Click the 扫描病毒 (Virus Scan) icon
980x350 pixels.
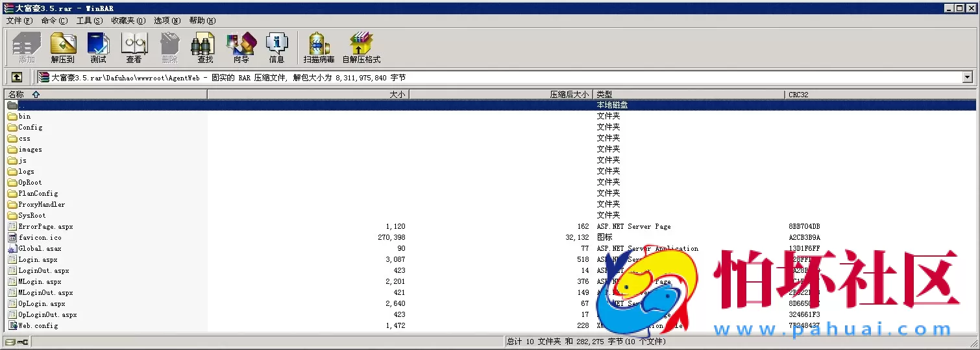(x=319, y=47)
